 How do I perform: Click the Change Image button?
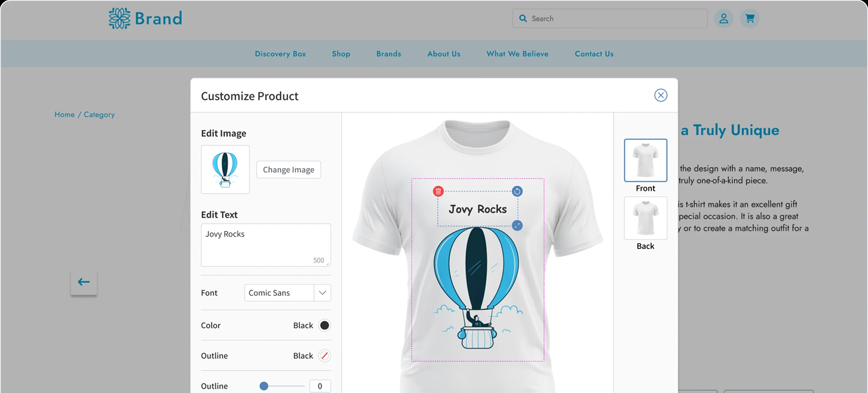pyautogui.click(x=288, y=169)
